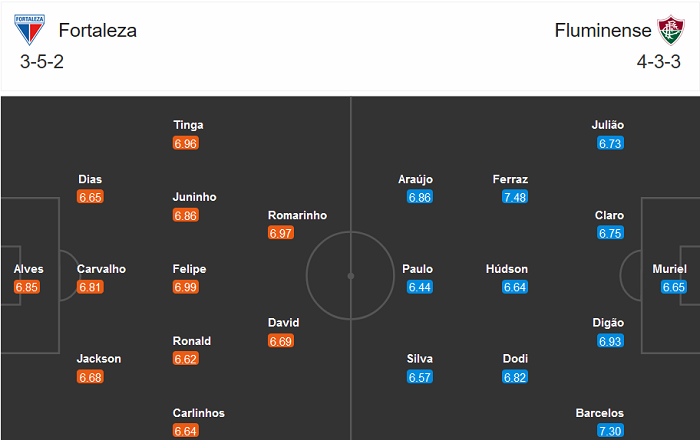Open player Felipe's details
Screen dimensions: 700x440
pos(187,269)
